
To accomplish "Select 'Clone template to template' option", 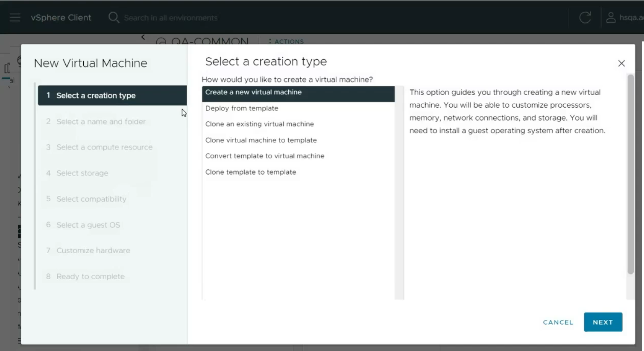I will 250,172.
